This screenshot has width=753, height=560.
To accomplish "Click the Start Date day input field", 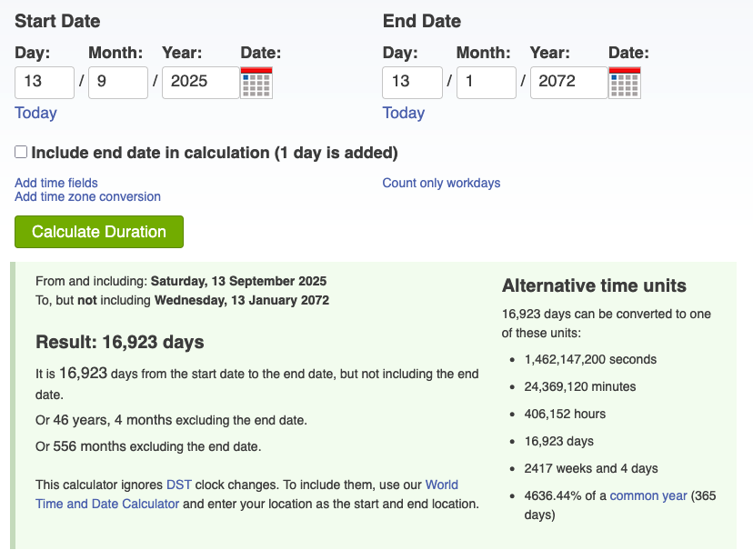I will tap(44, 82).
